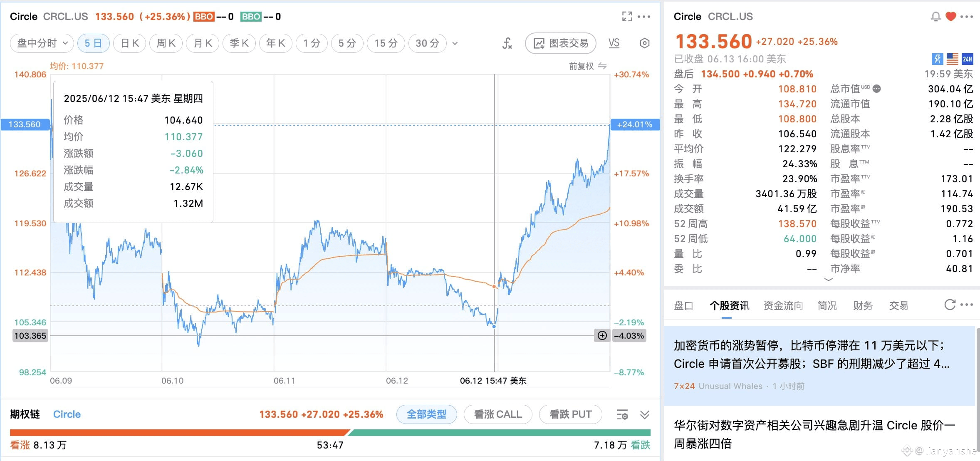Switch chart to 日K candles
The image size is (980, 461).
point(130,43)
